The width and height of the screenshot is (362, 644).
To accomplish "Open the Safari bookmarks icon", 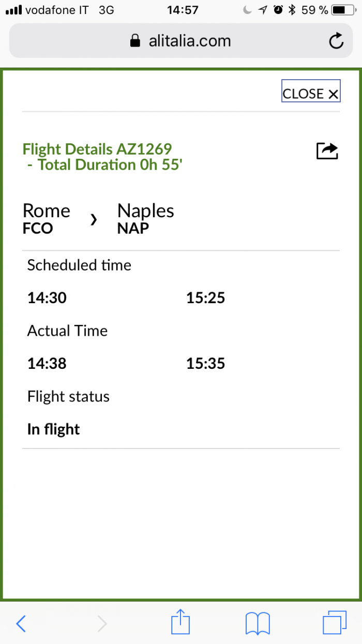I will 258,624.
